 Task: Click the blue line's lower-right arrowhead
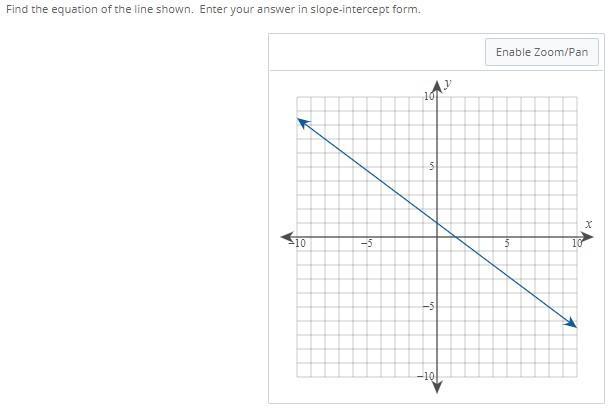tap(570, 323)
